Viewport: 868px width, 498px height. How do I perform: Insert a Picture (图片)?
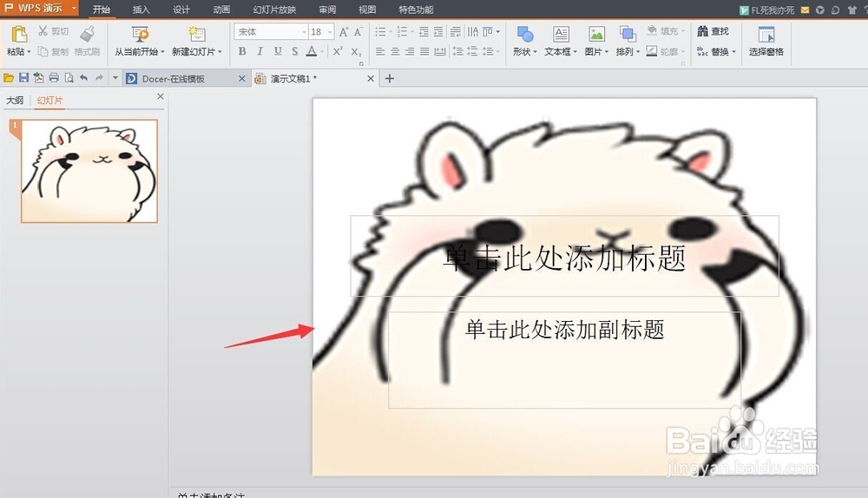(596, 42)
